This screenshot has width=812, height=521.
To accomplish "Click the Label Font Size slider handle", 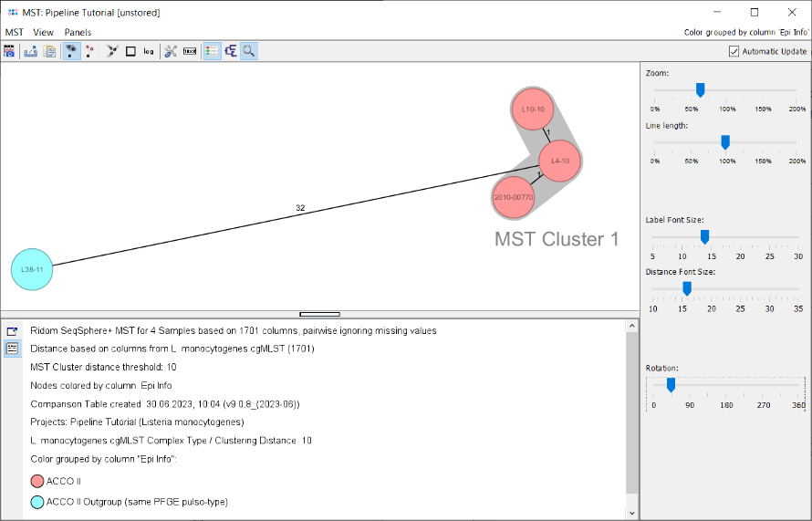I will [x=705, y=237].
